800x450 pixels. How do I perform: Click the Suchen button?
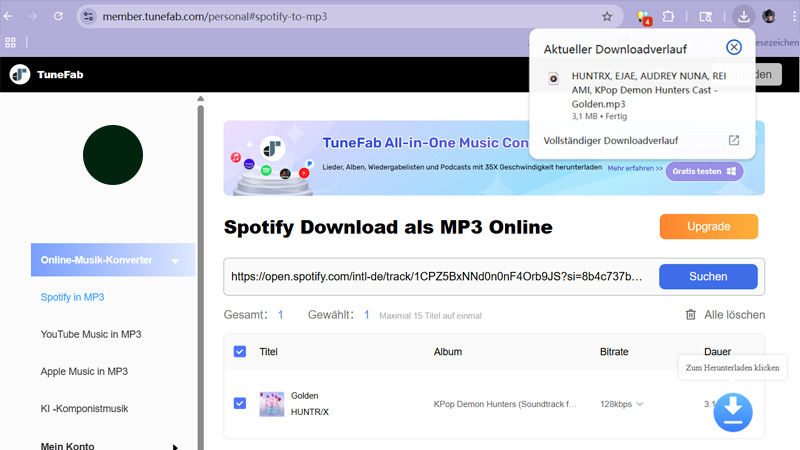click(708, 277)
